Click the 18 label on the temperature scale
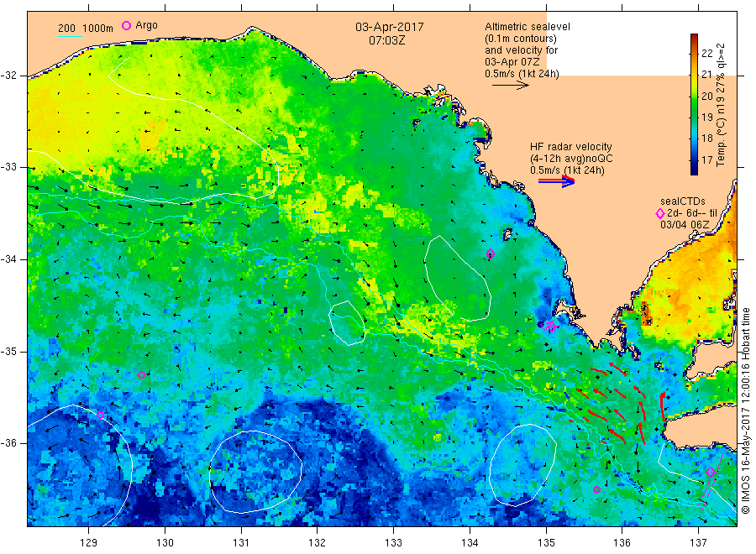Viewport: 756px width, 554px height. [706, 138]
